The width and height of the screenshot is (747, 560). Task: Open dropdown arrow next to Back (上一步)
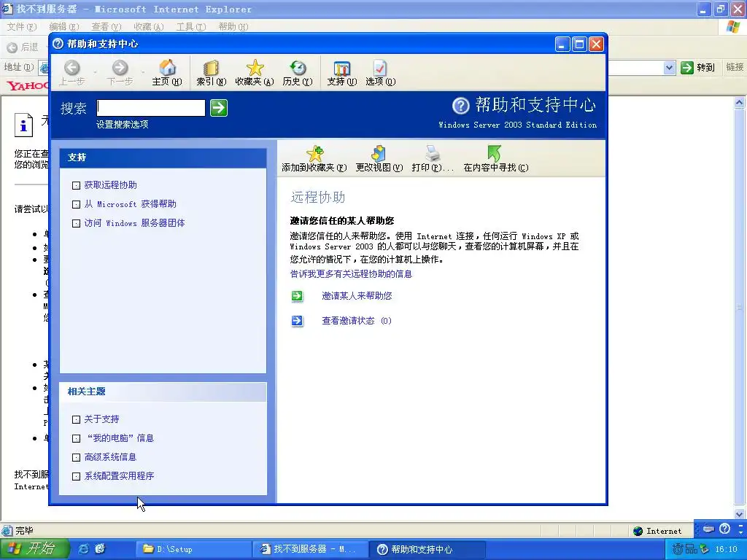point(96,72)
